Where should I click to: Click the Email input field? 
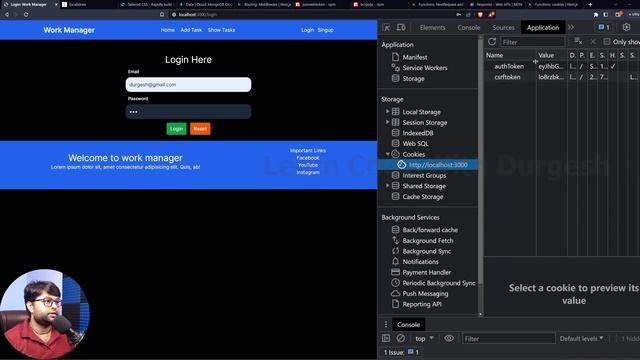tap(188, 84)
